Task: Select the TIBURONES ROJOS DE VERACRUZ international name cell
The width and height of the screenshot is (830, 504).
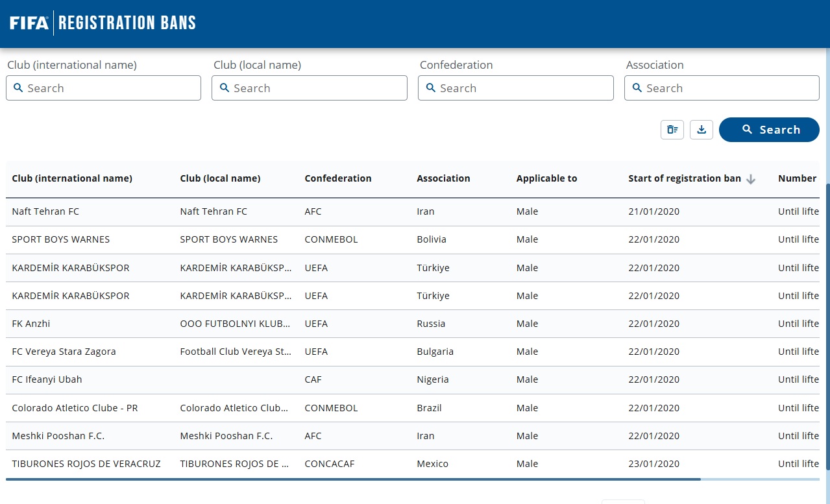Action: click(86, 464)
